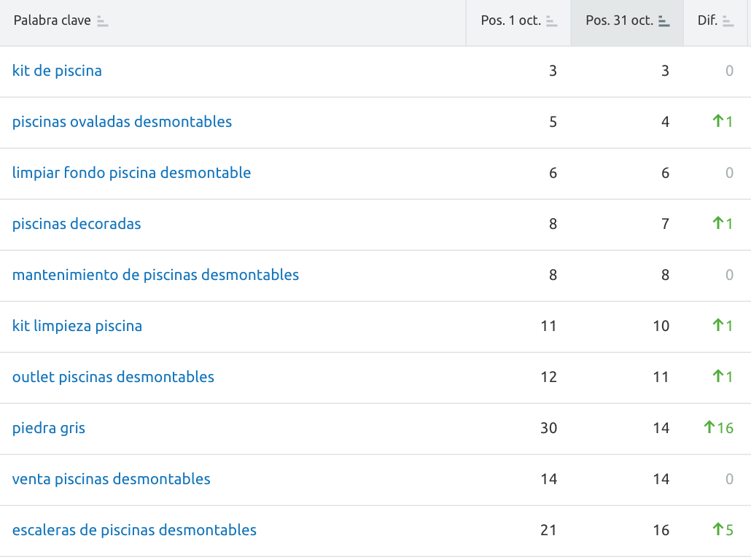This screenshot has height=560, width=751.
Task: Click Dif. value 0 for mantenimiento de piscinas
Action: pyautogui.click(x=729, y=275)
